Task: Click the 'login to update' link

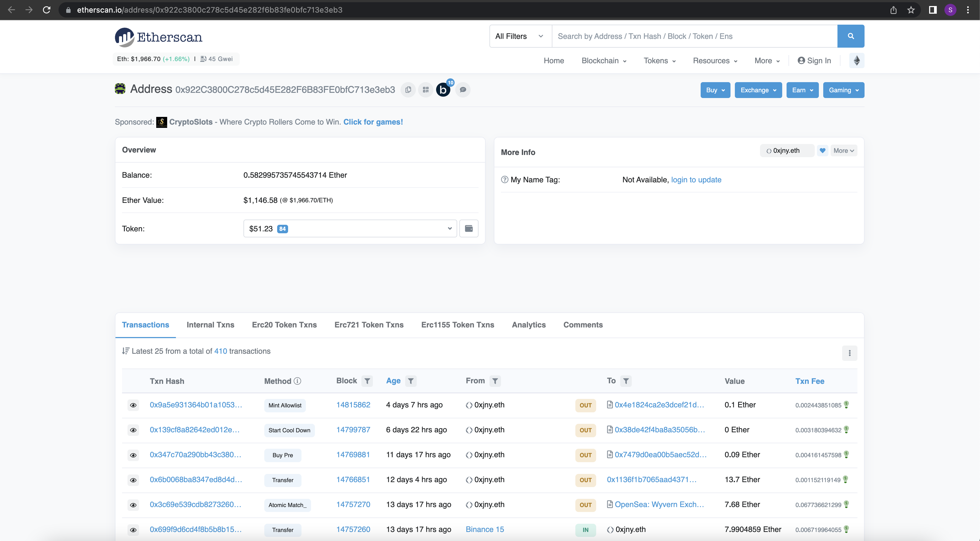Action: point(696,180)
